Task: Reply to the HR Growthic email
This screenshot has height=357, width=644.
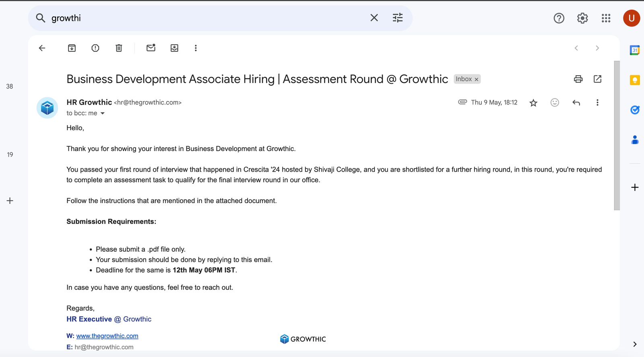Action: (x=576, y=103)
